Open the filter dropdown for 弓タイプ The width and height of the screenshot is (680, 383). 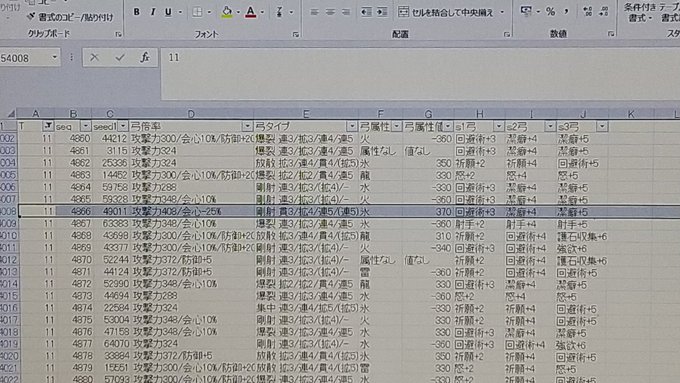[x=352, y=126]
